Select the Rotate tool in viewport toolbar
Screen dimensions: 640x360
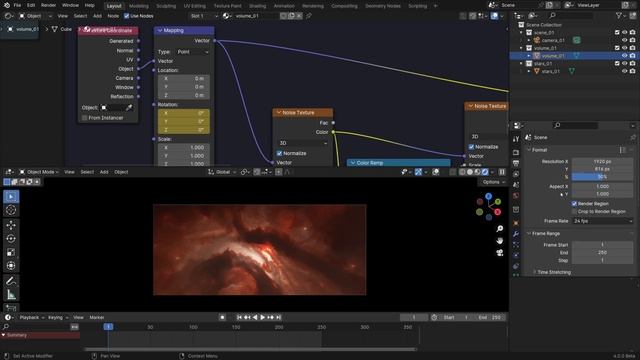click(11, 238)
